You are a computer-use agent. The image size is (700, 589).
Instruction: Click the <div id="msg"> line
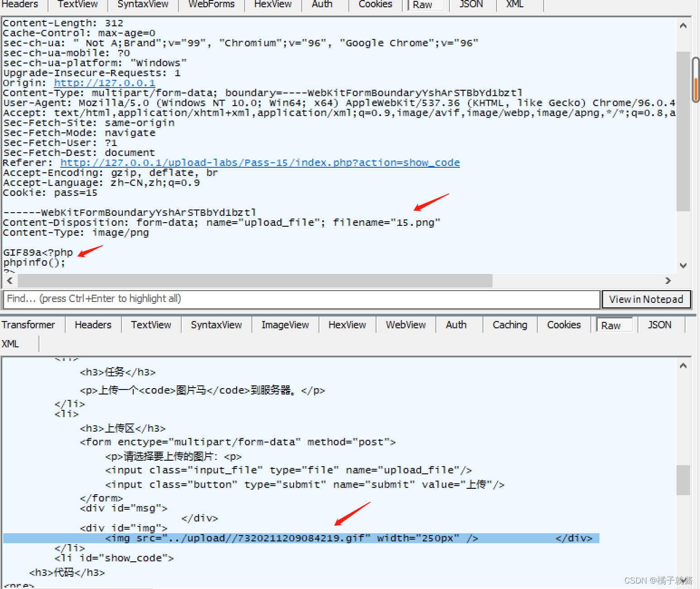tap(124, 508)
